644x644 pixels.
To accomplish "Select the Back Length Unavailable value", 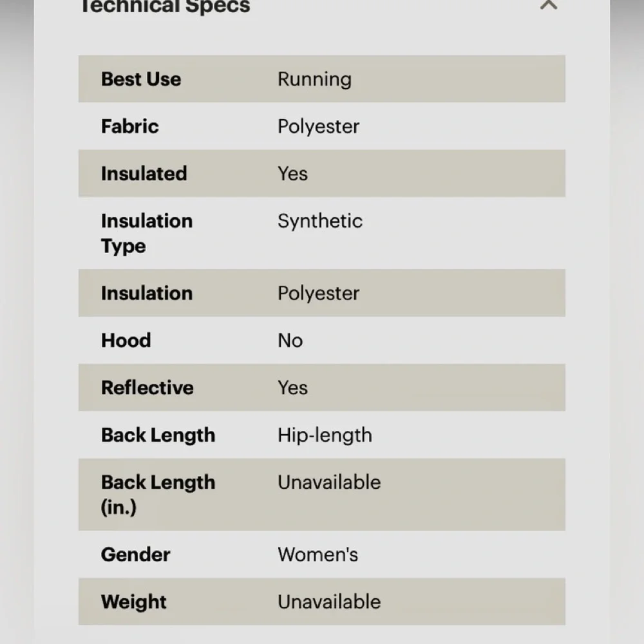I will pos(329,482).
